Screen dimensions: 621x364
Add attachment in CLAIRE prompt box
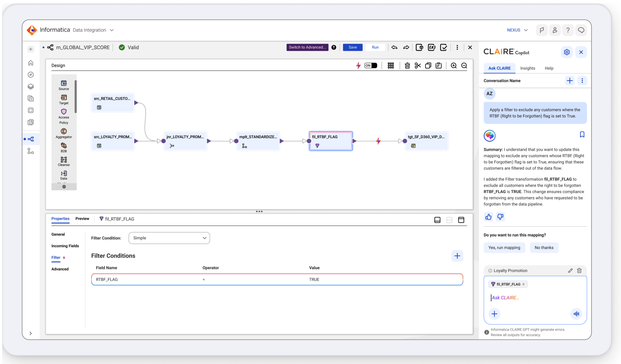[494, 314]
